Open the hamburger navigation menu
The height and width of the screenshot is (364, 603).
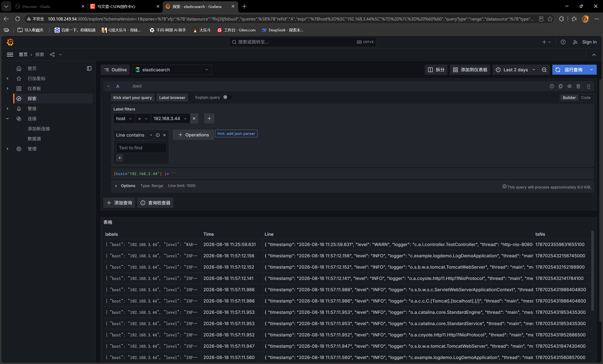pyautogui.click(x=10, y=55)
